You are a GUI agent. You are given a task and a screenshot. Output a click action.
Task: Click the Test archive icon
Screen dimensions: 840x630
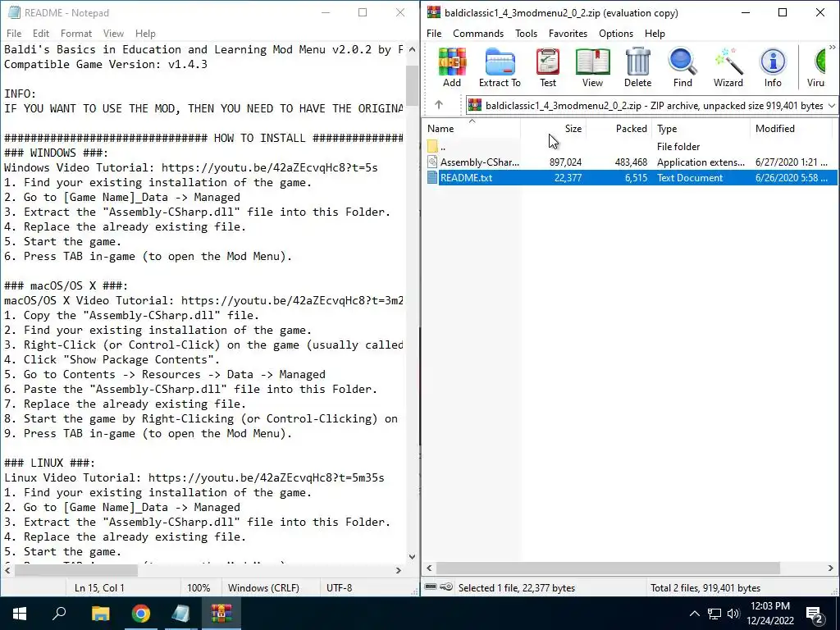pyautogui.click(x=547, y=67)
